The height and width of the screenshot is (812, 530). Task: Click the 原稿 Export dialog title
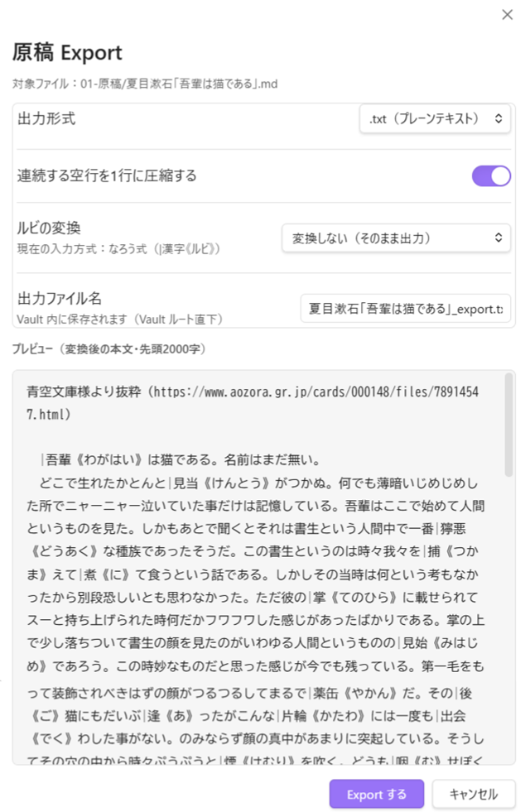(x=67, y=52)
